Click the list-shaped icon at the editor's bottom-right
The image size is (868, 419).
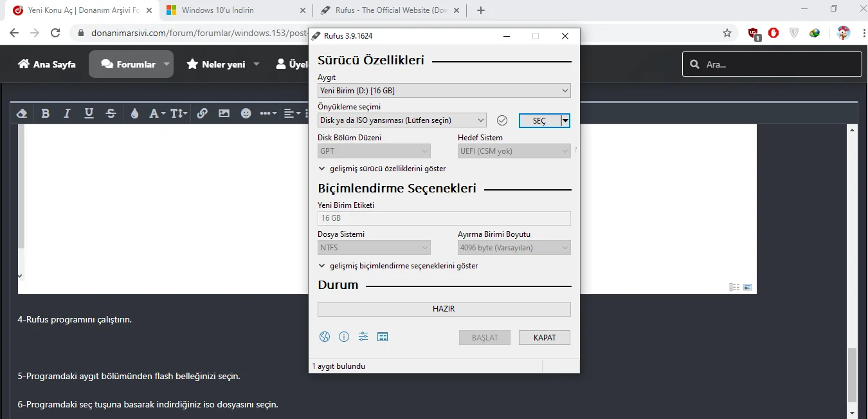click(734, 287)
